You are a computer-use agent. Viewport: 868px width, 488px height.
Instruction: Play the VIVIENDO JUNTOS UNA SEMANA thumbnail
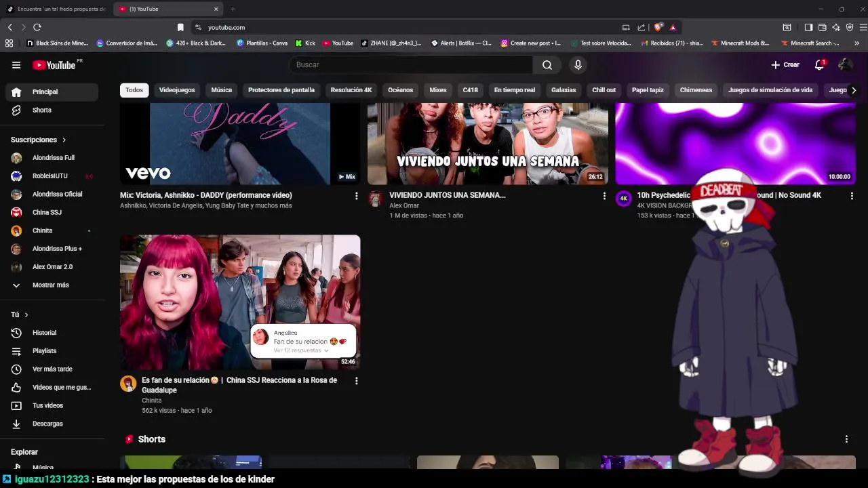(488, 144)
